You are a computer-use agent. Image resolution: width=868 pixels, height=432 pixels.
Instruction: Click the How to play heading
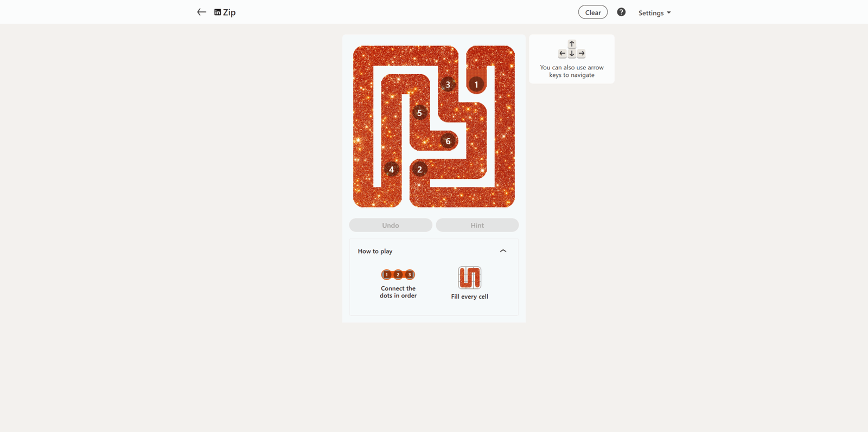pyautogui.click(x=375, y=251)
